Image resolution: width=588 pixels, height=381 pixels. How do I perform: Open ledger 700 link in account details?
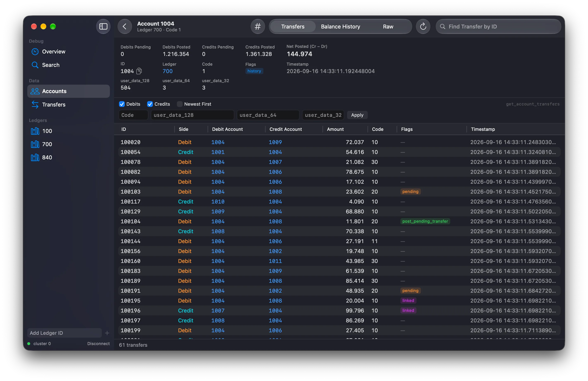[167, 71]
